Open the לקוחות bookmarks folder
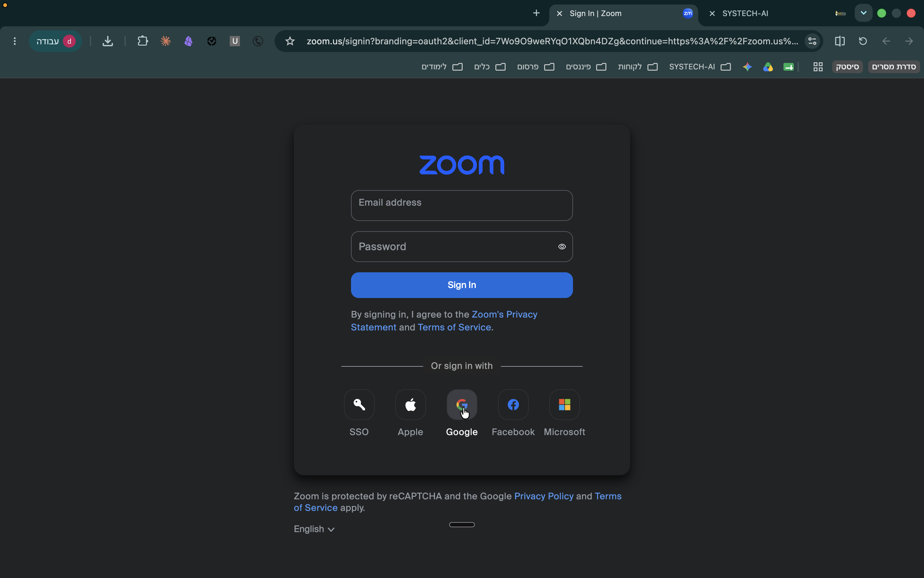Image resolution: width=924 pixels, height=578 pixels. coord(637,67)
